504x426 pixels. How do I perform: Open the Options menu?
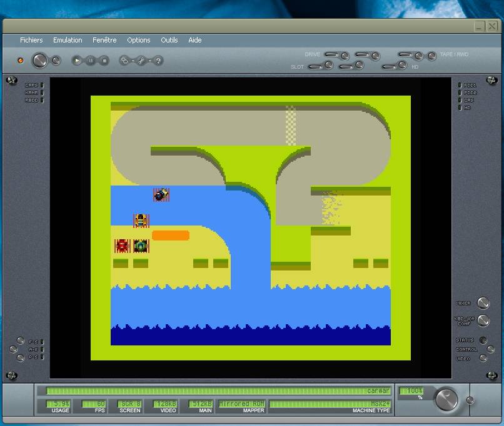(x=139, y=40)
